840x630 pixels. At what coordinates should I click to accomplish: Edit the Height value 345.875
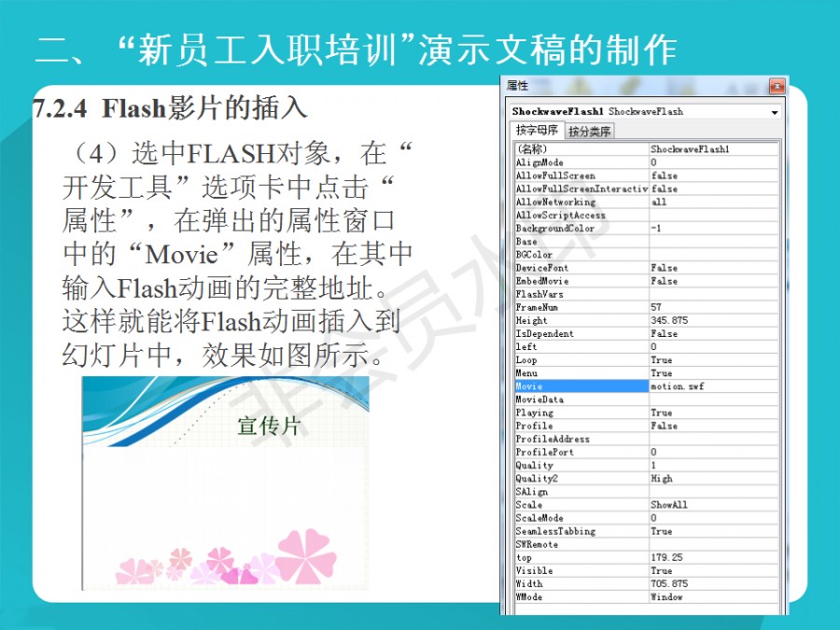point(714,320)
